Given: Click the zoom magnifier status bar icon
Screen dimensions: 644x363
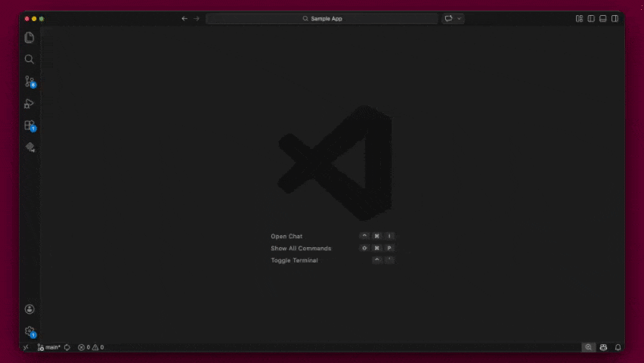Looking at the screenshot, I should tap(589, 347).
